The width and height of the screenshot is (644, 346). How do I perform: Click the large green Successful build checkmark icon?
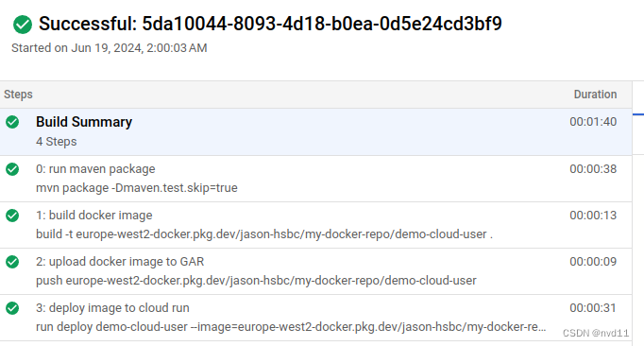pos(22,25)
